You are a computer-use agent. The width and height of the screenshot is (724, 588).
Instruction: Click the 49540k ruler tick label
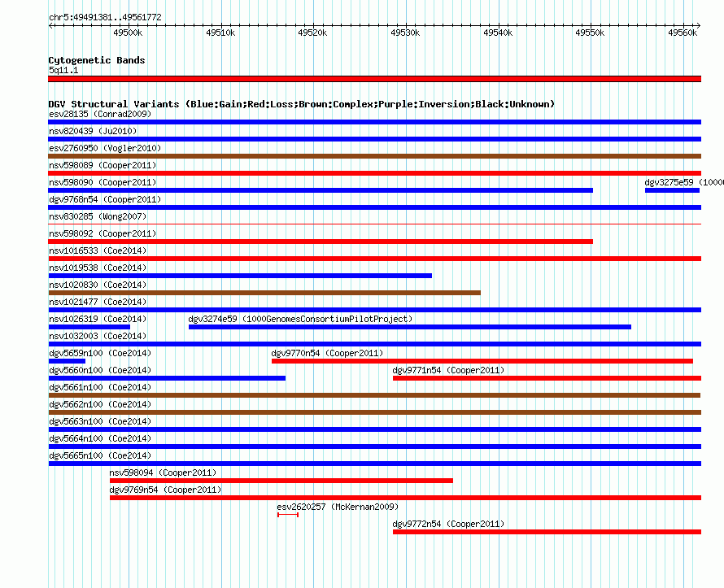[x=498, y=33]
